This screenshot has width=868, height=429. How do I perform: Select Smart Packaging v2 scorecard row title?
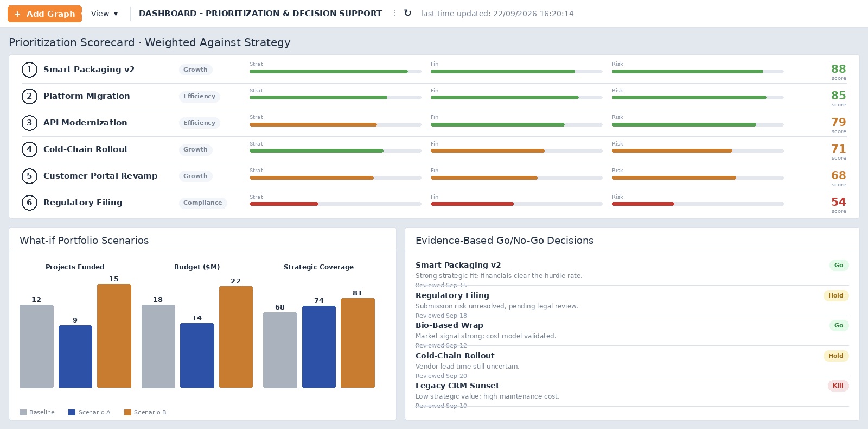tap(89, 70)
